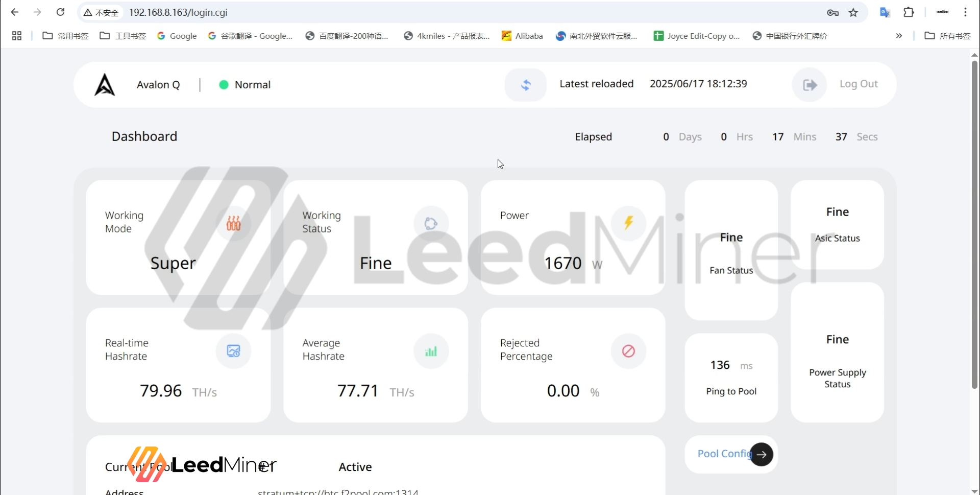
Task: Open the 中国银行外汇牌价 bookmark
Action: [x=790, y=36]
